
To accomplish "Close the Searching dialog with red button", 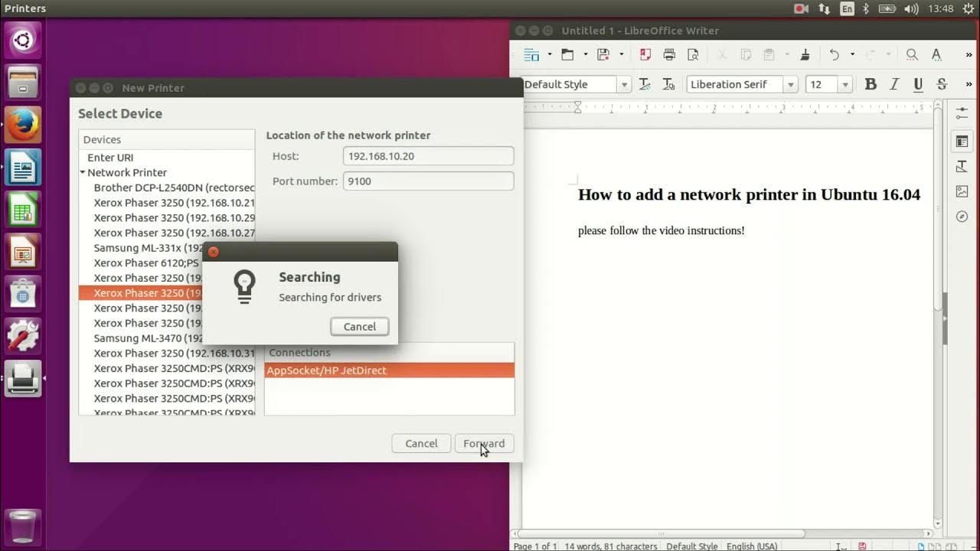I will point(214,252).
